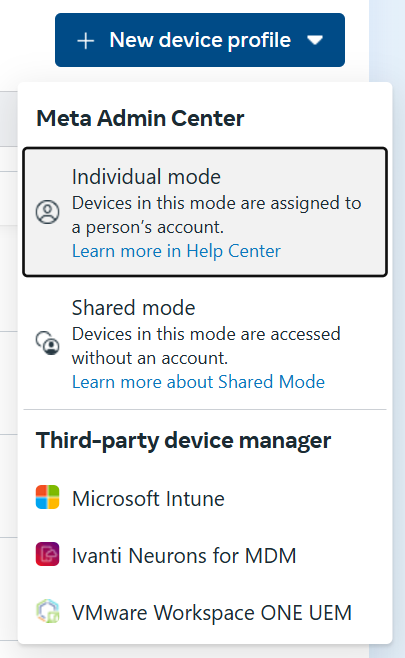Click the New device profile button label
Screen dimensions: 405x658
pyautogui.click(x=200, y=40)
